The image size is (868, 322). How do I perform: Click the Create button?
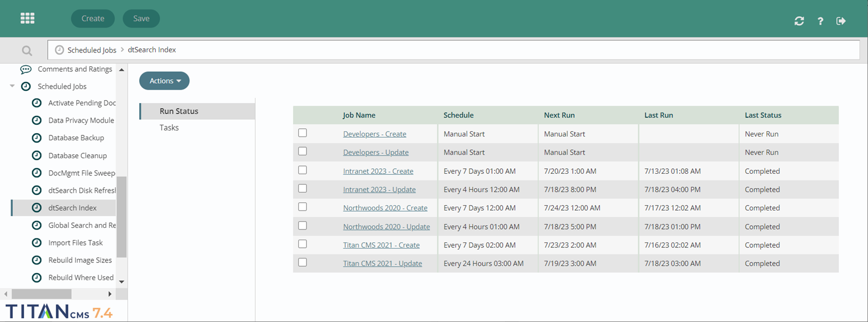tap(93, 18)
